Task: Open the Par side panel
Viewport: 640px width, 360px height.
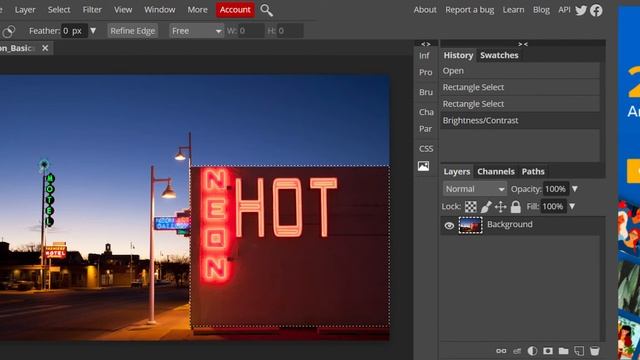Action: [425, 129]
